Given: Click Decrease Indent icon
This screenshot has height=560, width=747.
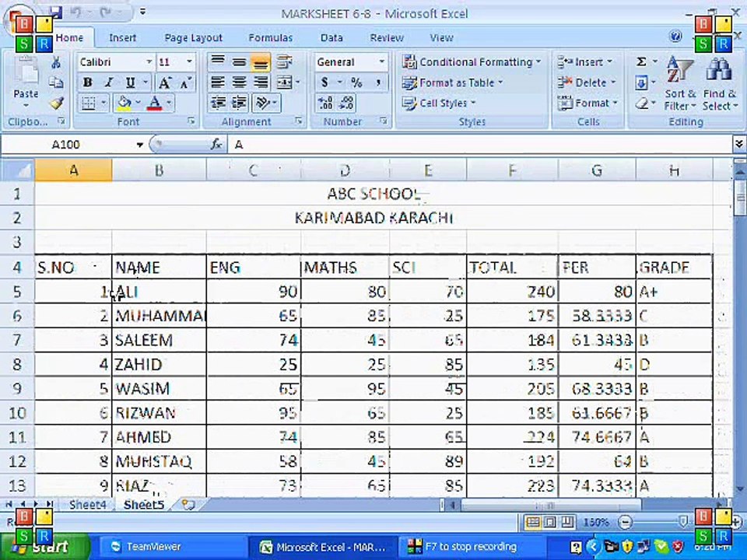Looking at the screenshot, I should [x=219, y=103].
